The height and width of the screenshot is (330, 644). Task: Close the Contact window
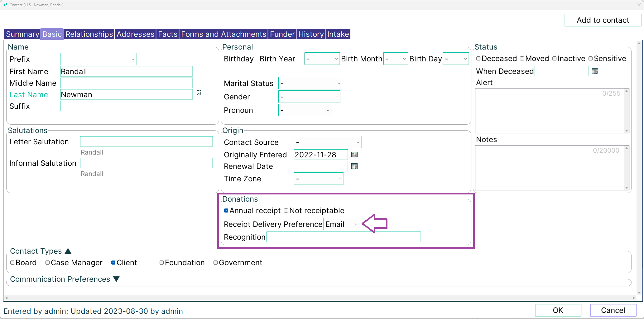639,5
